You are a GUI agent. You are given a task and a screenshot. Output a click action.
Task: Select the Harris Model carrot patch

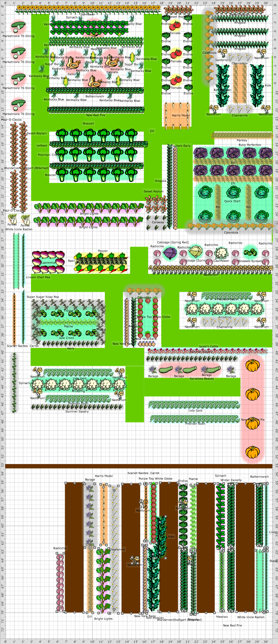point(177,114)
